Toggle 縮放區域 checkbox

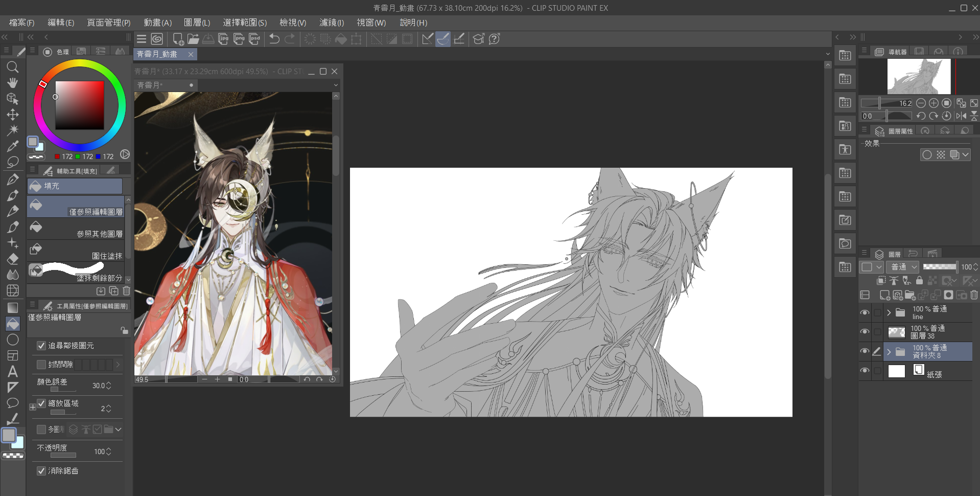pos(41,403)
